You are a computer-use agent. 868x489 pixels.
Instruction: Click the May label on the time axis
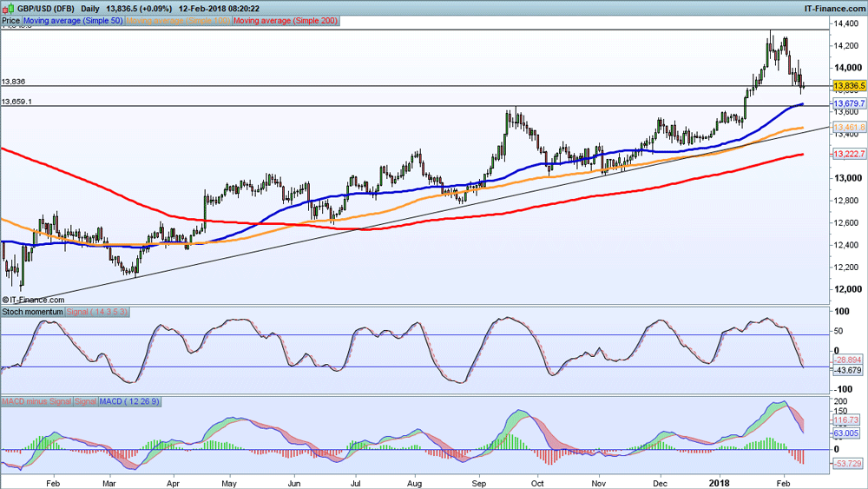pos(229,483)
